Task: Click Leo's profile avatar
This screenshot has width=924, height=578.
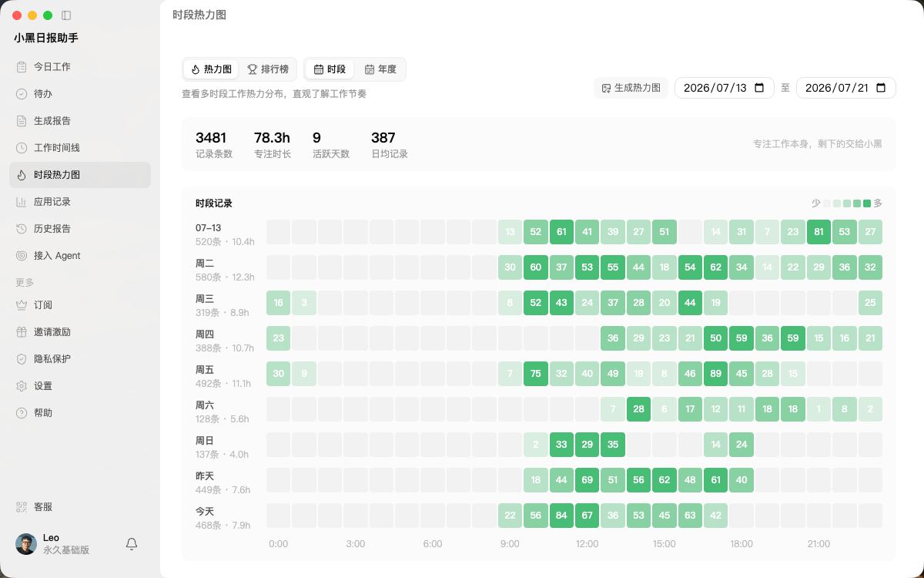Action: click(26, 544)
